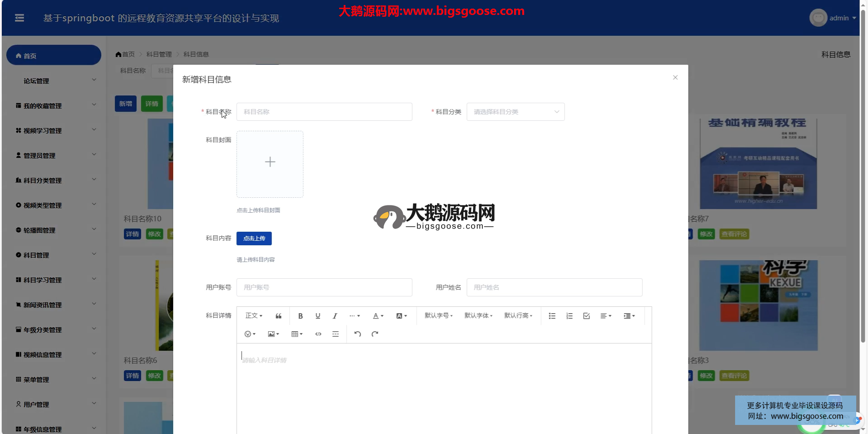The height and width of the screenshot is (434, 868).
Task: Insert a code block with the code icon
Action: click(x=318, y=334)
